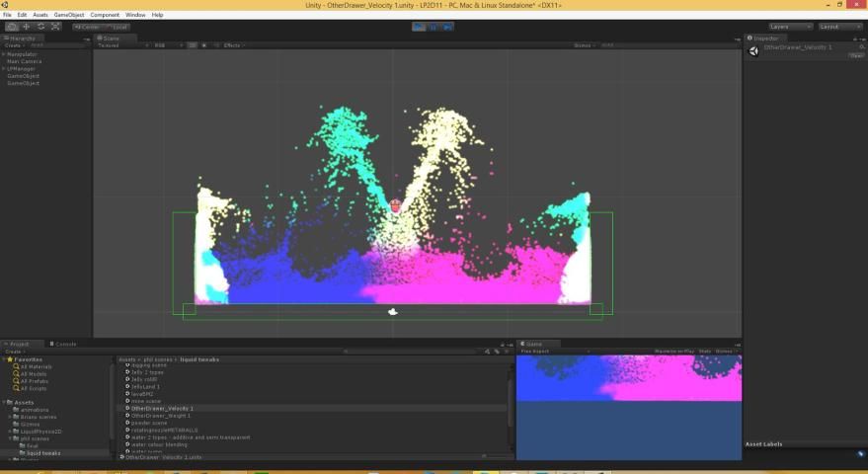Select the Rotate tool
Screen dimensions: 868x474
[40, 27]
